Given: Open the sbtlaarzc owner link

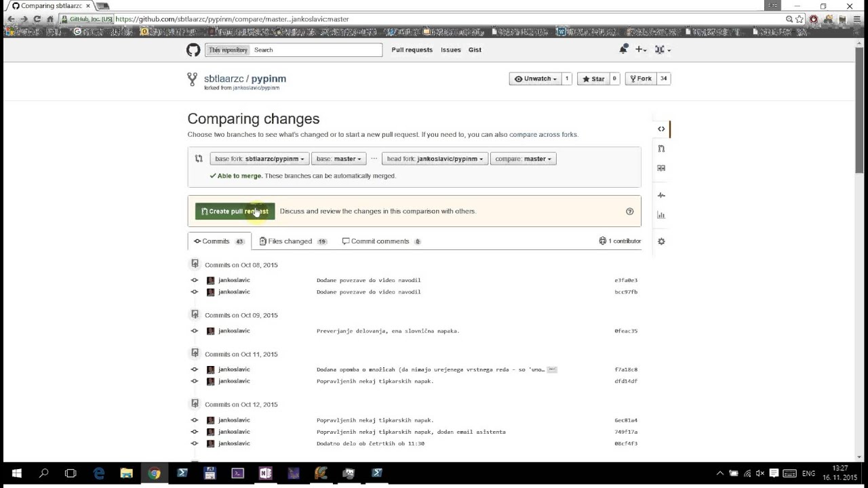Looking at the screenshot, I should point(224,79).
